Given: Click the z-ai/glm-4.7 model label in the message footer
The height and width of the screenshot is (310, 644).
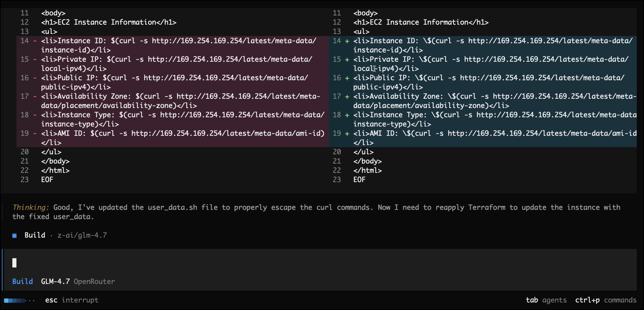Looking at the screenshot, I should 82,235.
